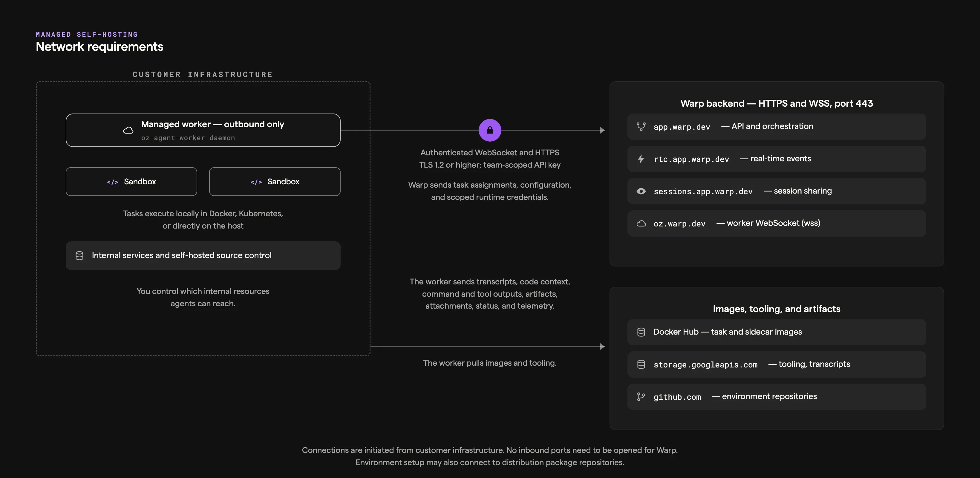Click the oz-agent-worker daemon subtitle
This screenshot has width=980, height=478.
(x=188, y=138)
